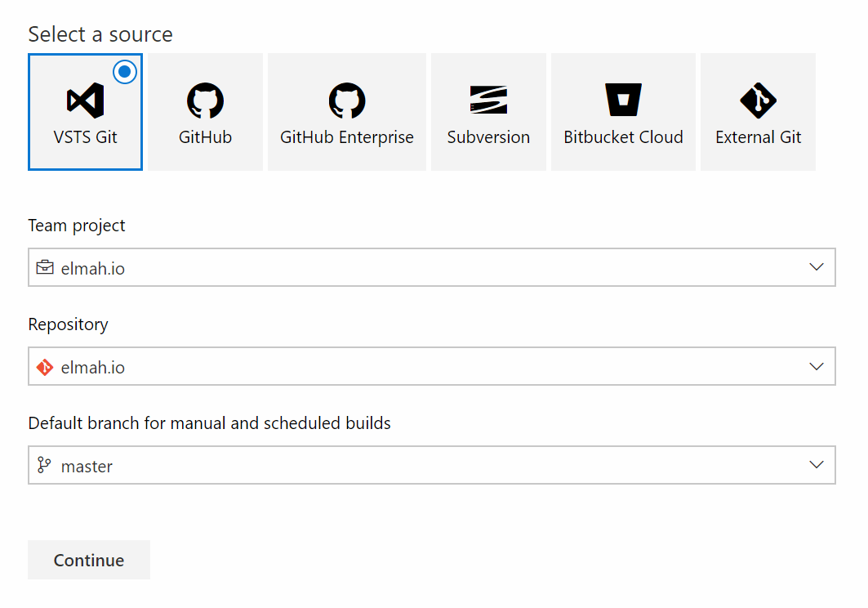Select the External Git source icon
The image size is (868, 608).
point(757,101)
